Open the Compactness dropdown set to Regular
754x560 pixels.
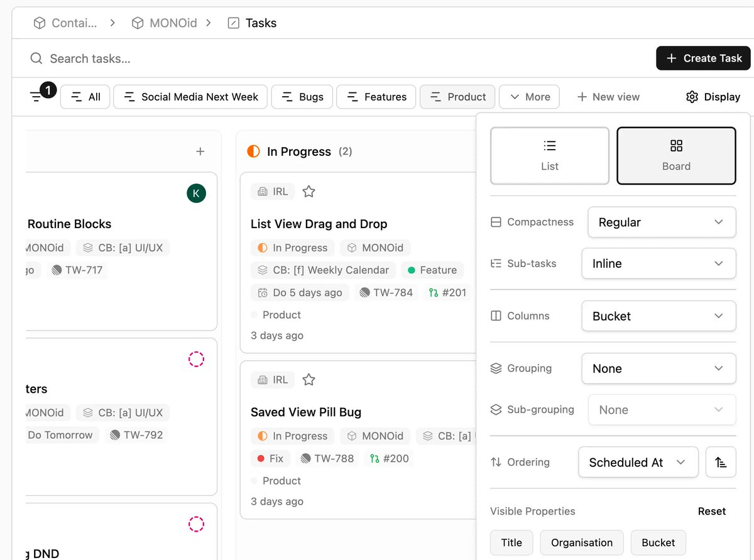click(x=662, y=222)
